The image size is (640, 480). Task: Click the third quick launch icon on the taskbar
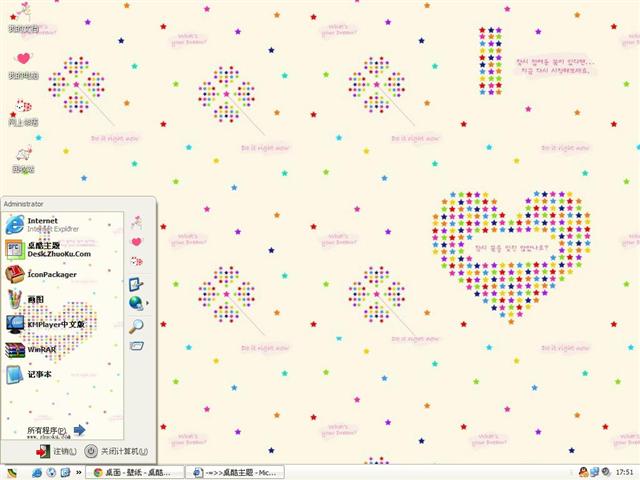click(x=65, y=473)
